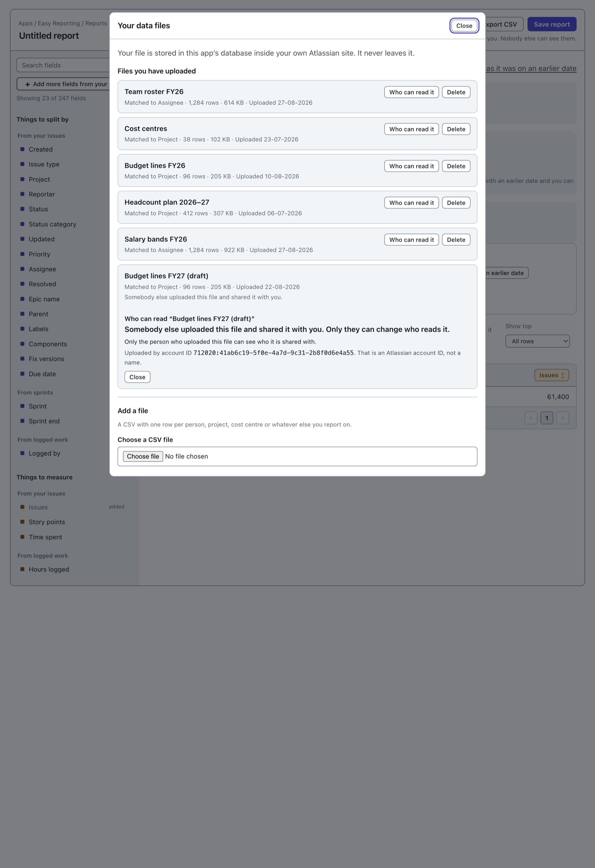Click the uploader account ID text

pos(273,353)
